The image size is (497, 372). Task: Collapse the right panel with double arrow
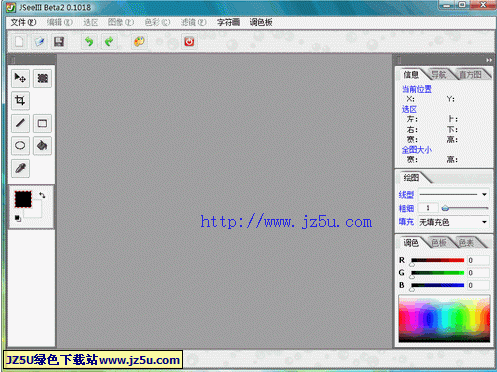point(489,60)
